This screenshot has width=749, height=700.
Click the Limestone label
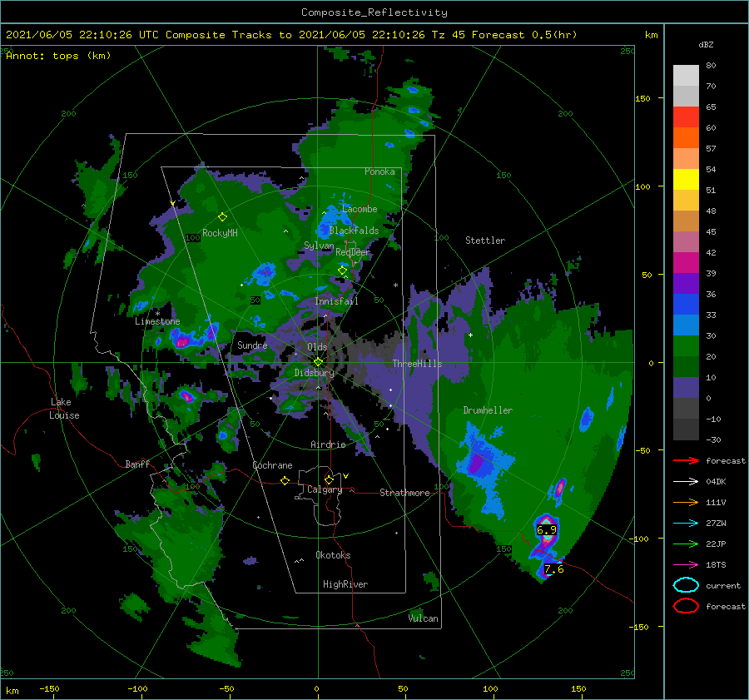click(x=157, y=321)
